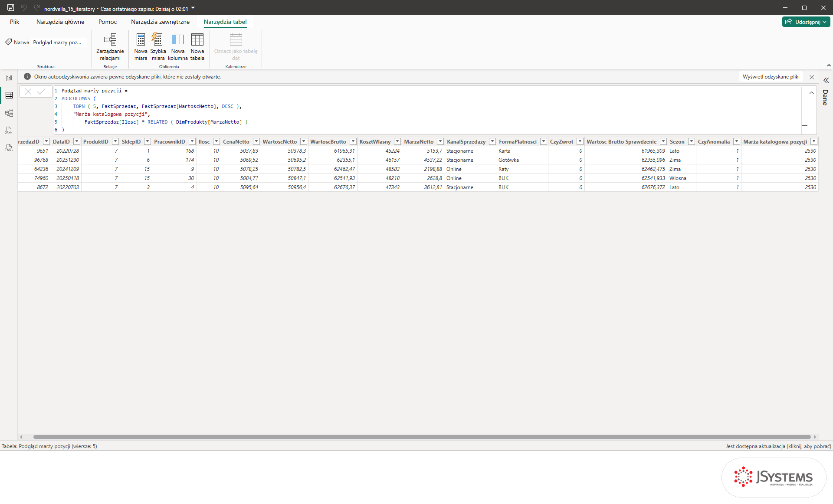The width and height of the screenshot is (833, 504).
Task: Open filter dropdown for CzyZwrot column
Action: pos(580,141)
